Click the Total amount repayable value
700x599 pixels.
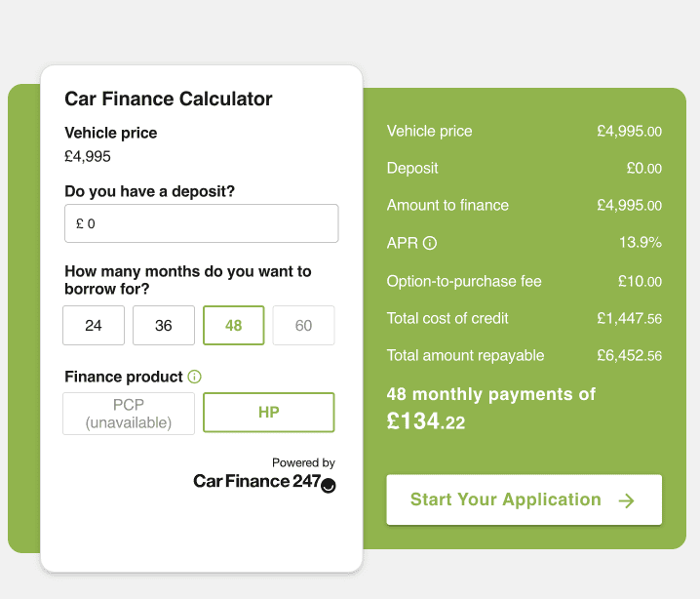click(x=630, y=355)
